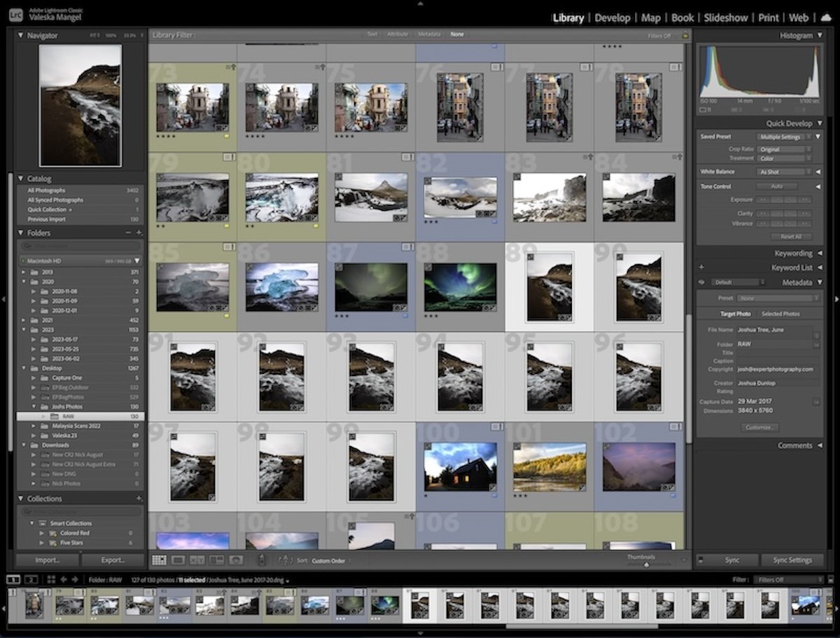The width and height of the screenshot is (840, 638).
Task: Switch to the Develop module
Action: (612, 18)
